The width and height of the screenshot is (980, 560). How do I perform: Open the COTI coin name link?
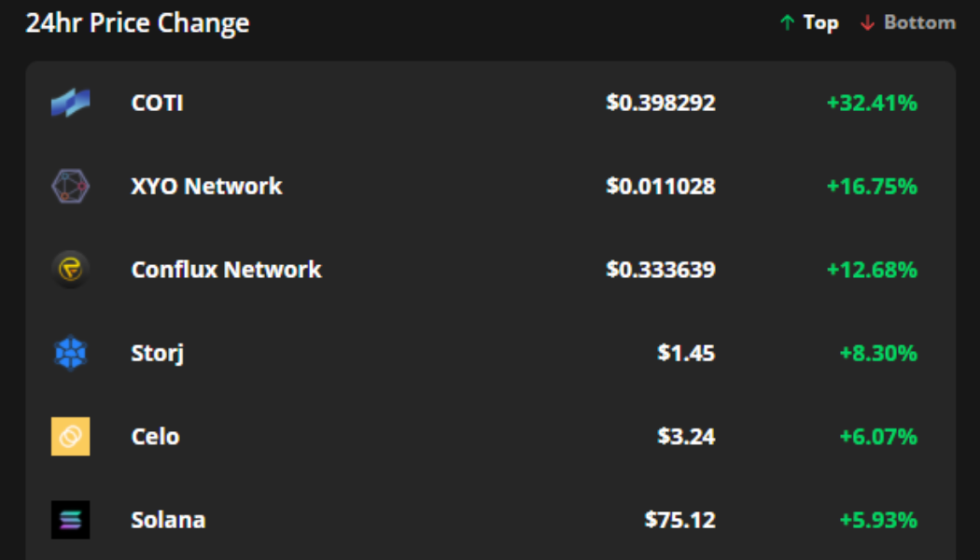[157, 103]
